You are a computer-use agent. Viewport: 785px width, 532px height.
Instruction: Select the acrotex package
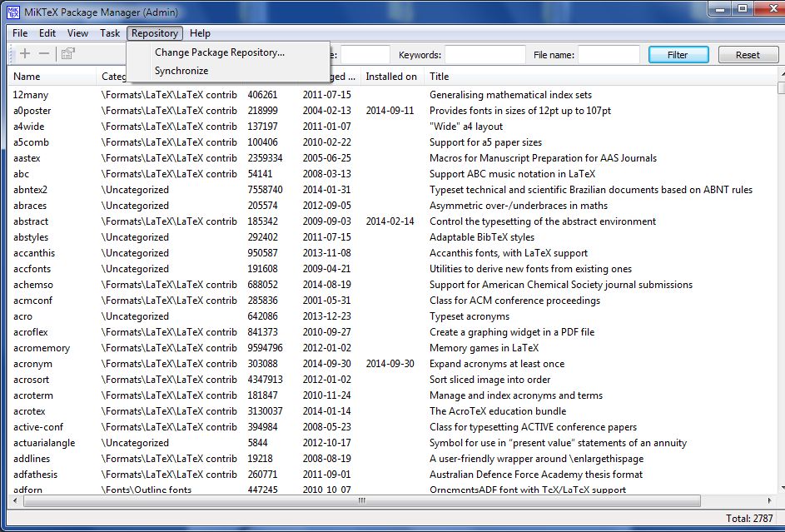[29, 411]
